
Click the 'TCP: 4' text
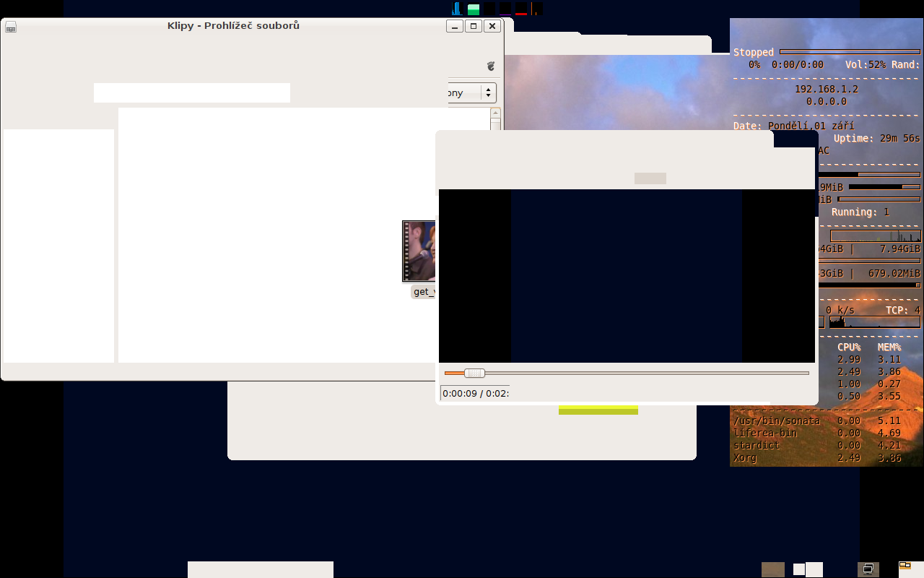coord(903,310)
